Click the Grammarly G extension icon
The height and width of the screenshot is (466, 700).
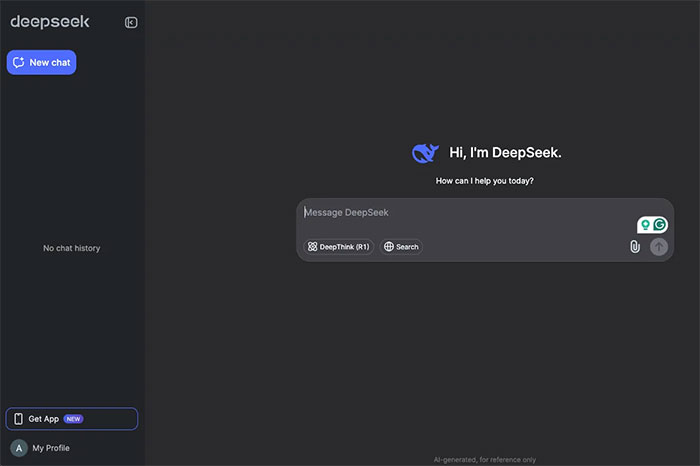tap(660, 225)
